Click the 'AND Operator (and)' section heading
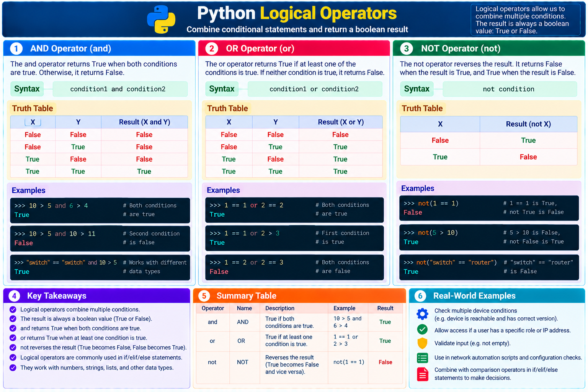Image resolution: width=588 pixels, height=392 pixels. pos(71,49)
